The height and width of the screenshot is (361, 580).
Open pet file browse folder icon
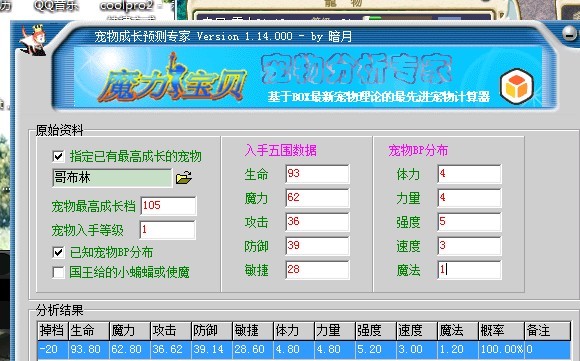pos(184,178)
